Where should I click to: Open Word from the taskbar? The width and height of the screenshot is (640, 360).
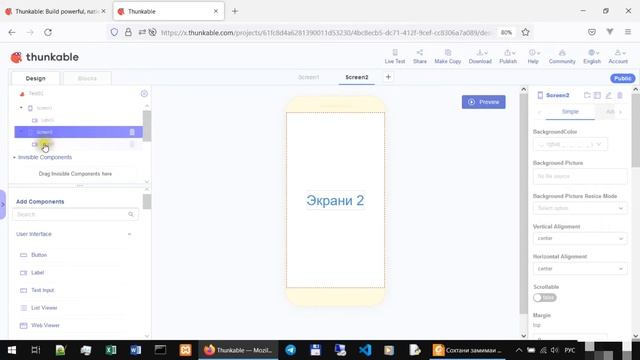pyautogui.click(x=136, y=350)
